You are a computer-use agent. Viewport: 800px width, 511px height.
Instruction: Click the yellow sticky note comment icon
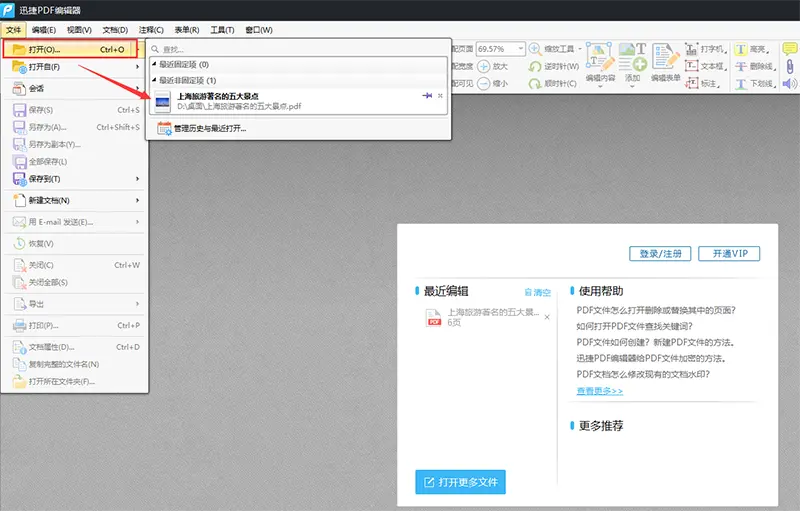790,49
